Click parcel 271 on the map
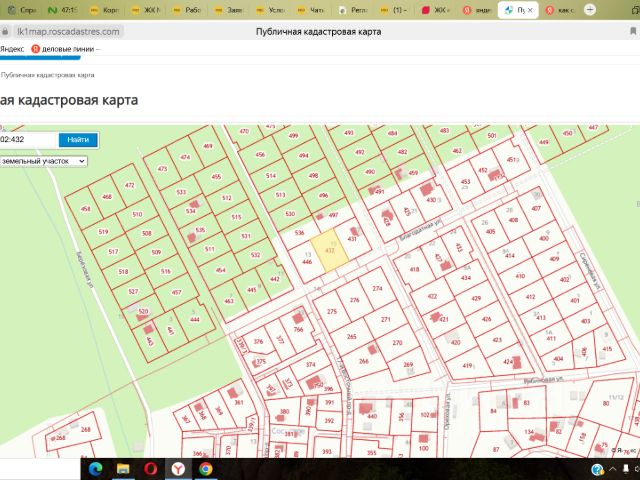This screenshot has height=480, width=640. tap(386, 319)
